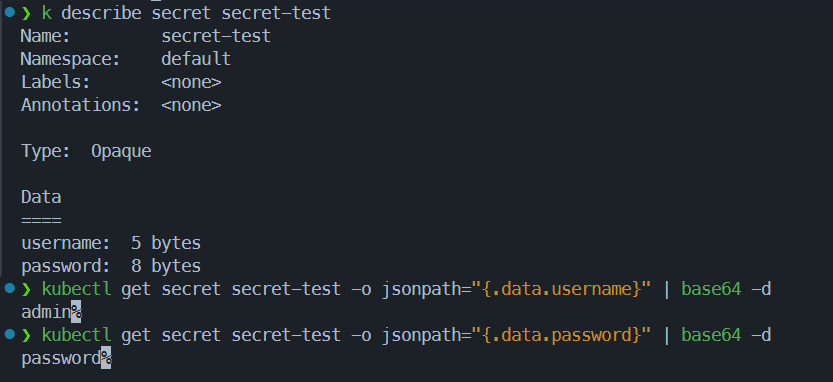Click the highlighted % after password output
The height and width of the screenshot is (382, 833).
pyautogui.click(x=106, y=359)
